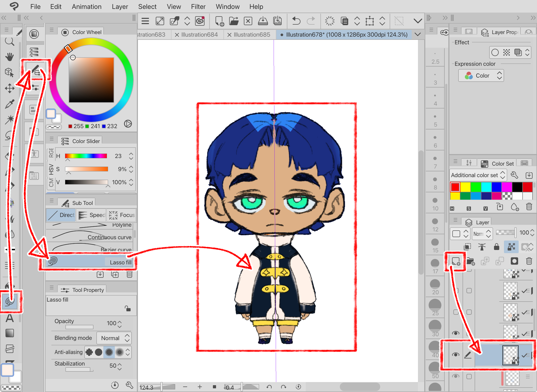Expand the Additional color set dropdown
The image size is (537, 392).
tap(478, 175)
